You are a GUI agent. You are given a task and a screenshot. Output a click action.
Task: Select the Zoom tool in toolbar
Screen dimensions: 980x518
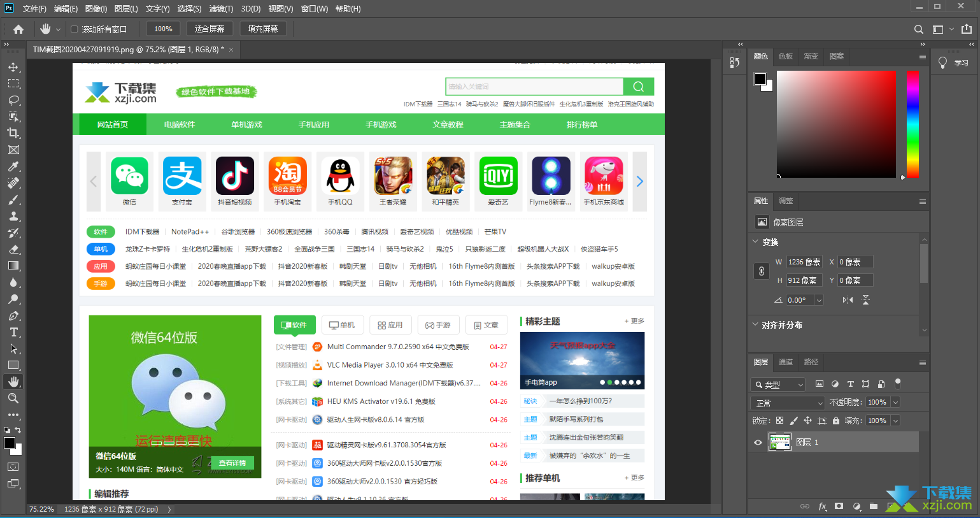(13, 398)
